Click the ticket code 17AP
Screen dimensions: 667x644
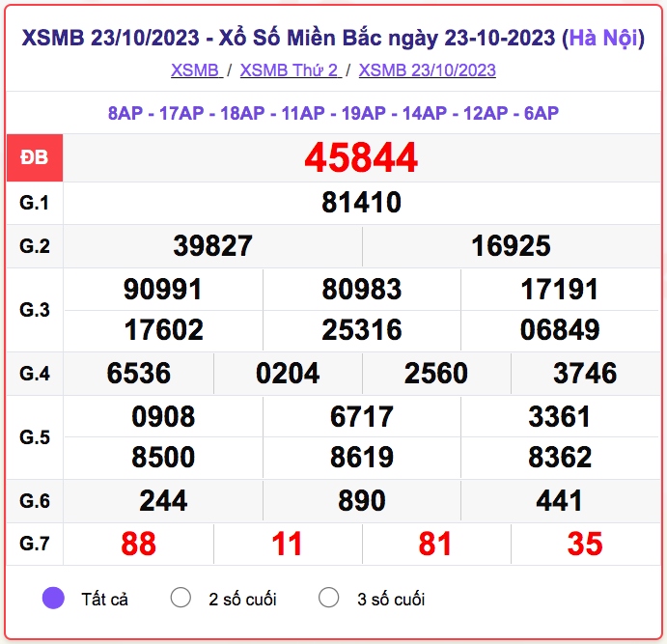[x=181, y=113]
